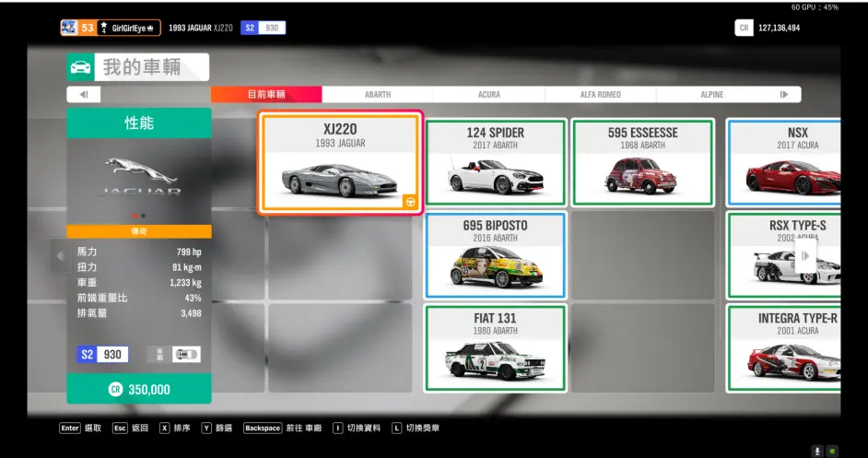Click the previous manufacturer arrow in tab bar
This screenshot has height=458, width=868.
pos(84,95)
